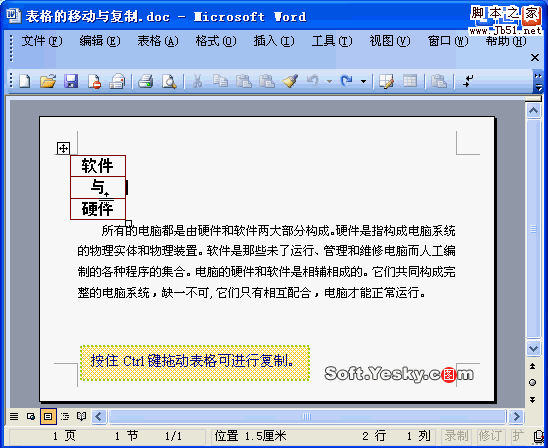This screenshot has width=548, height=448.
Task: Open the 格式(O) menu
Action: tap(216, 41)
